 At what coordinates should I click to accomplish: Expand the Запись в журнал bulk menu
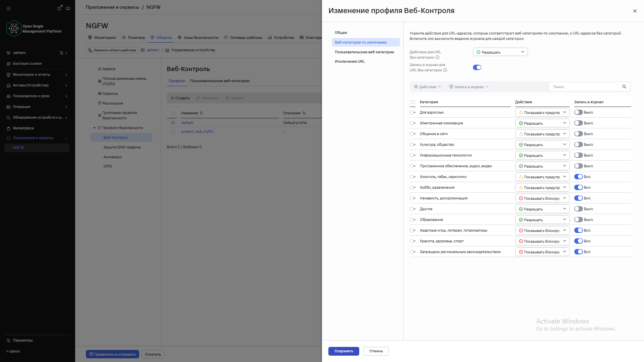469,87
